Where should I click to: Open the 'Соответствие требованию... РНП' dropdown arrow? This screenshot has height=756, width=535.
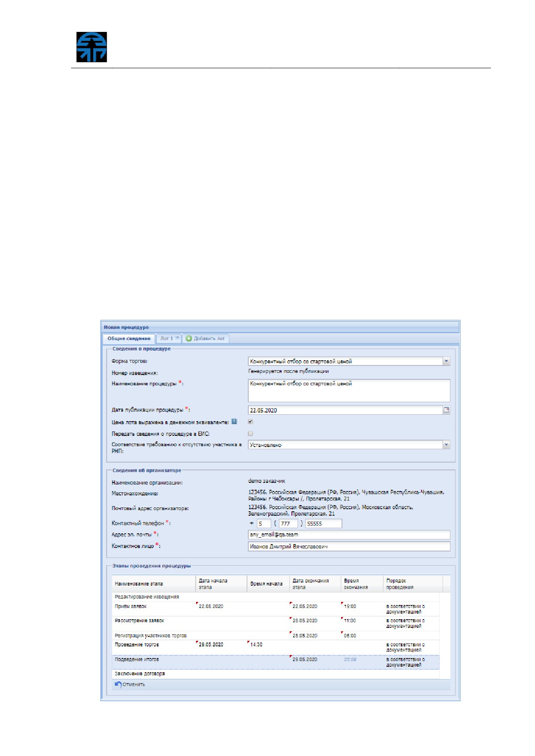[446, 445]
